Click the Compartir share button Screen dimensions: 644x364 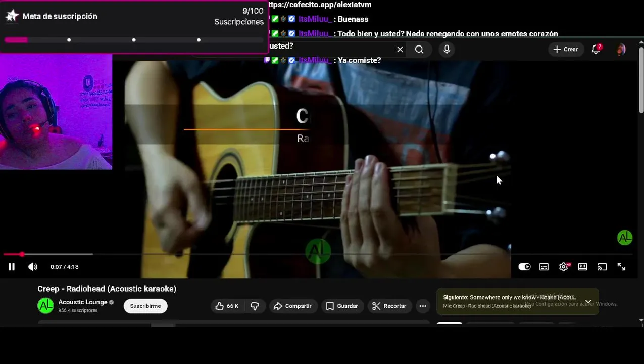pyautogui.click(x=292, y=306)
